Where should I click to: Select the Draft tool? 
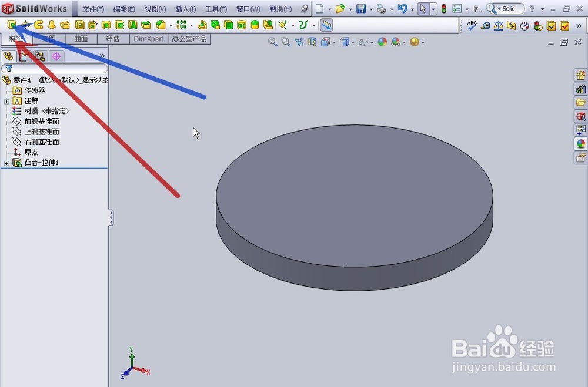coord(215,25)
